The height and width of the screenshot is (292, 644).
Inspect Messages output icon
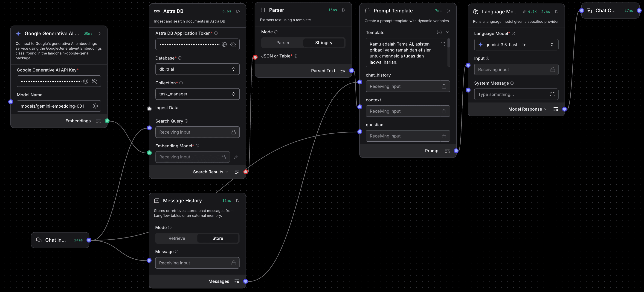(x=237, y=281)
